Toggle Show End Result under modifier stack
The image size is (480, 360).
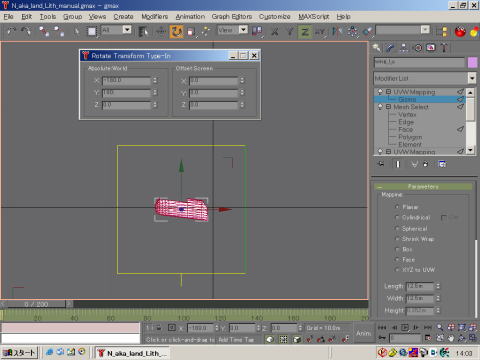tap(398, 164)
